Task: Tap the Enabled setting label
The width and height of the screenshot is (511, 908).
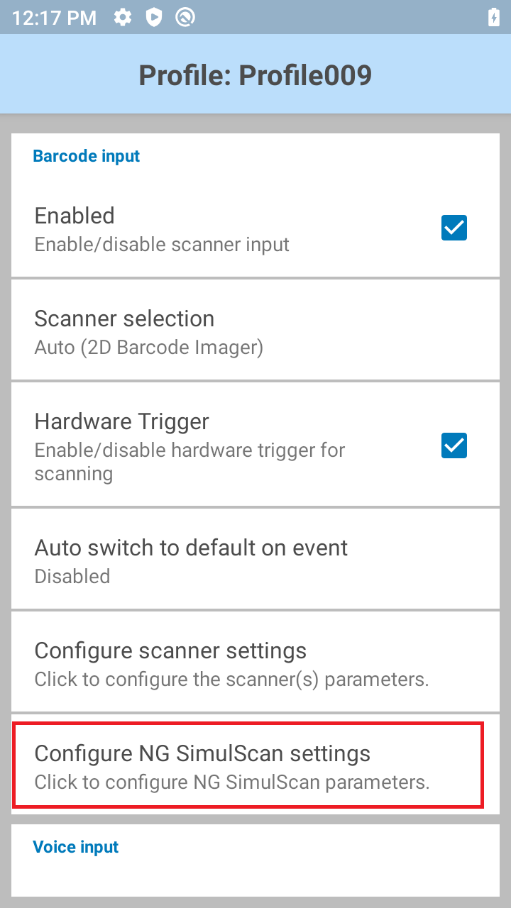Action: point(75,216)
